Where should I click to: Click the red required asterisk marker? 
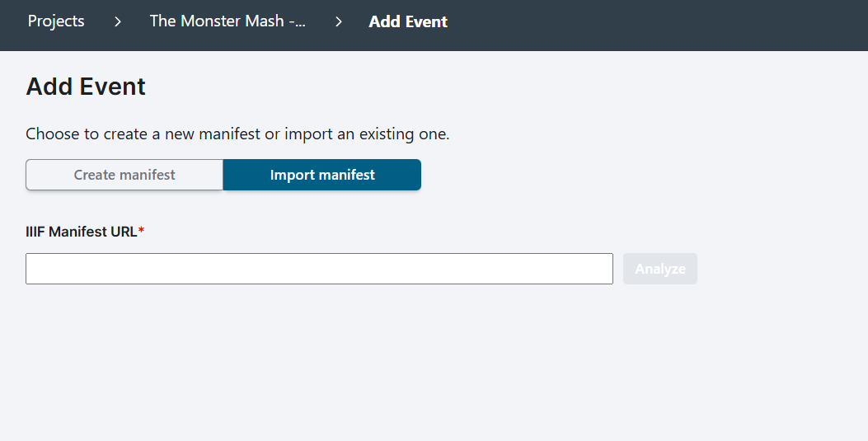pos(141,230)
